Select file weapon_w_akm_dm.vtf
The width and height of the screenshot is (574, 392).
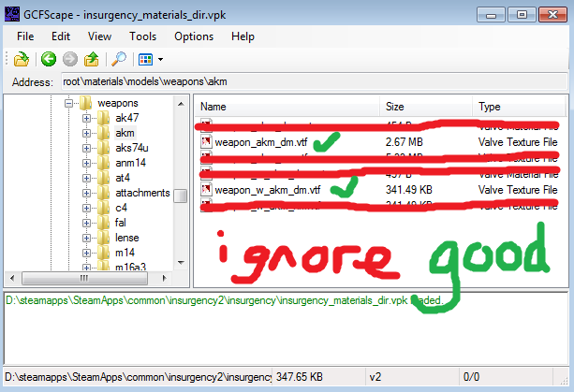click(268, 190)
